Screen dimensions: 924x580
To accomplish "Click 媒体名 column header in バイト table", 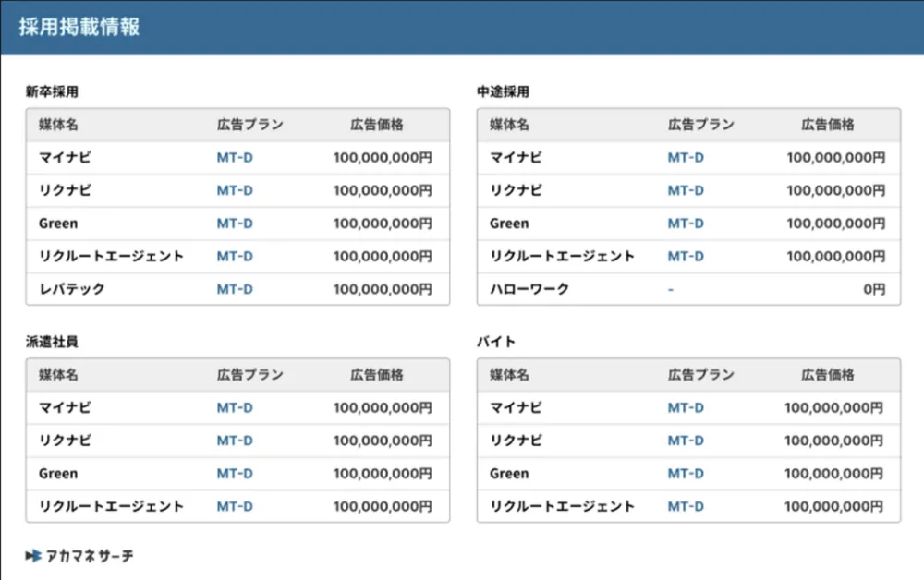I will pyautogui.click(x=509, y=375).
